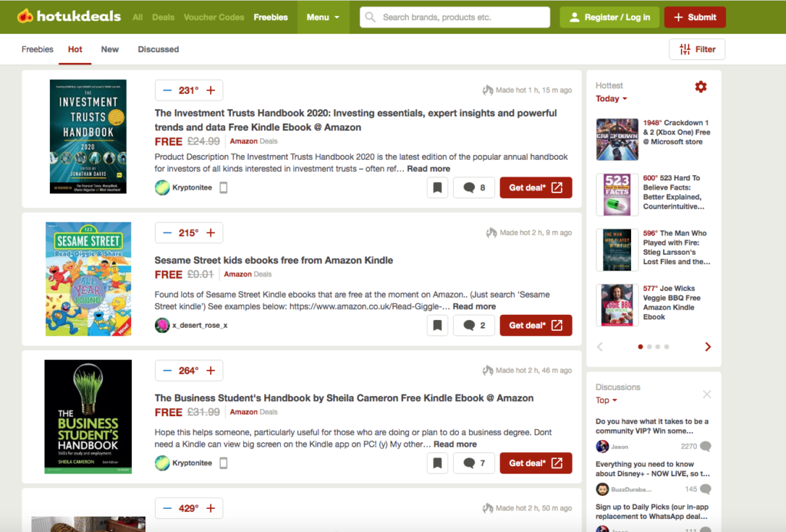This screenshot has width=786, height=532.
Task: Open the Freebies tab in sub-navigation
Action: pos(38,49)
